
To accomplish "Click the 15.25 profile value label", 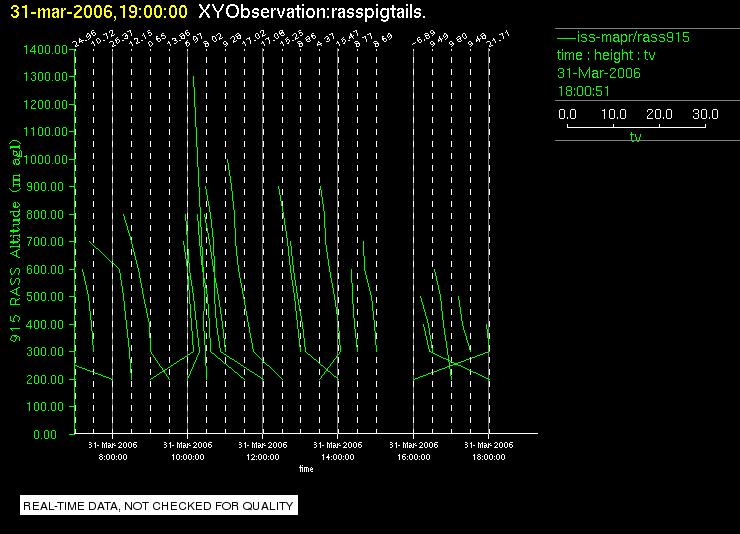I will pyautogui.click(x=292, y=39).
